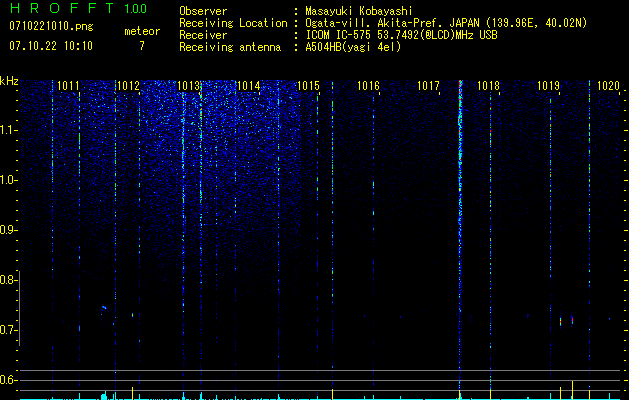This screenshot has height=400, width=629.
Task: Click the HROFFT 1.0.0 title text
Action: (x=79, y=8)
